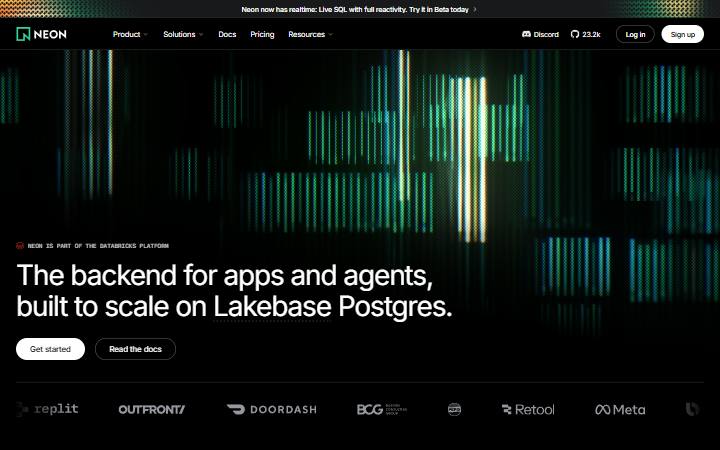Screen dimensions: 720x450
Task: Click the NEON wordmark text
Action: tap(50, 34)
